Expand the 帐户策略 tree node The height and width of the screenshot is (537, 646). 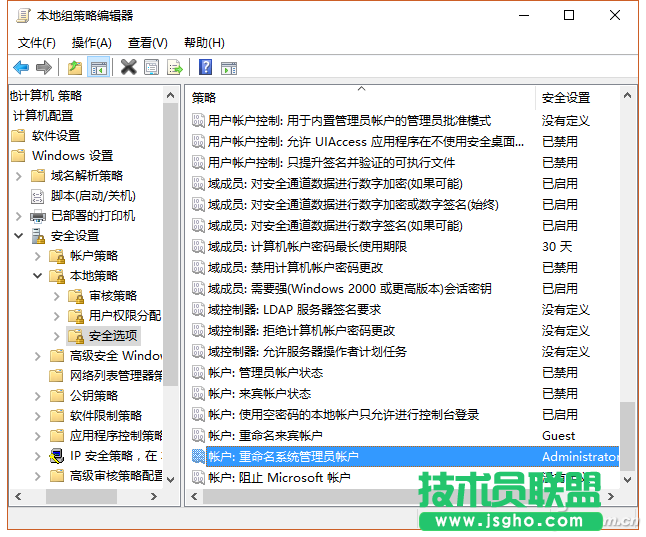click(37, 256)
